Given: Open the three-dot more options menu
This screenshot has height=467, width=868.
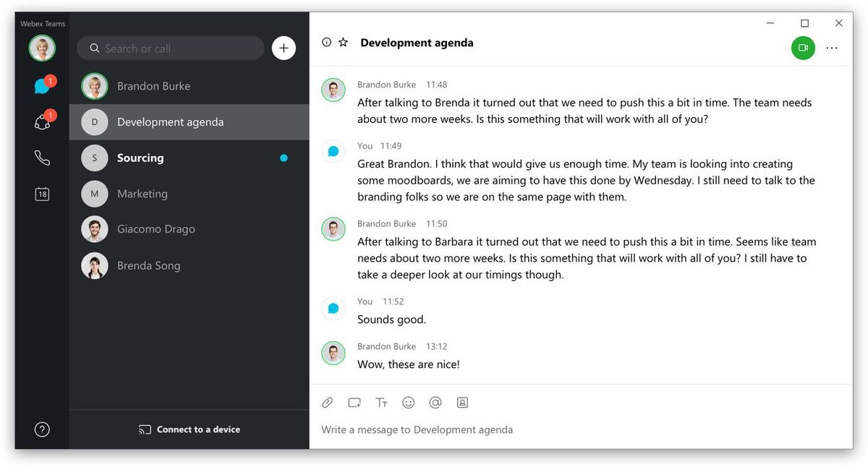Looking at the screenshot, I should pyautogui.click(x=832, y=48).
